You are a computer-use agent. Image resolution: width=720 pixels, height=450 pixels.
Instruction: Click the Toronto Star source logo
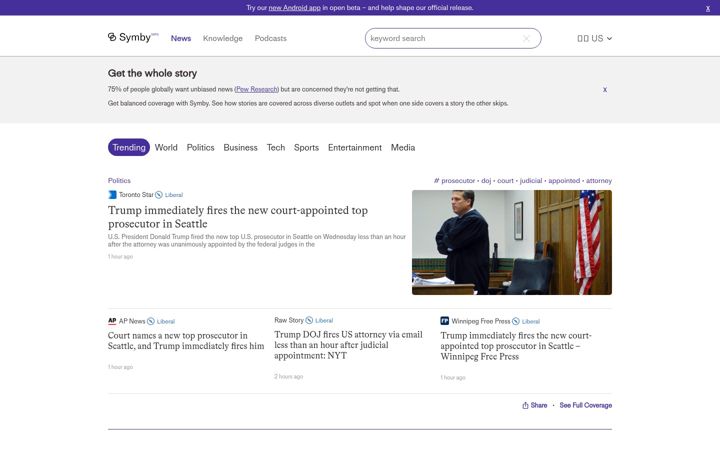click(112, 195)
